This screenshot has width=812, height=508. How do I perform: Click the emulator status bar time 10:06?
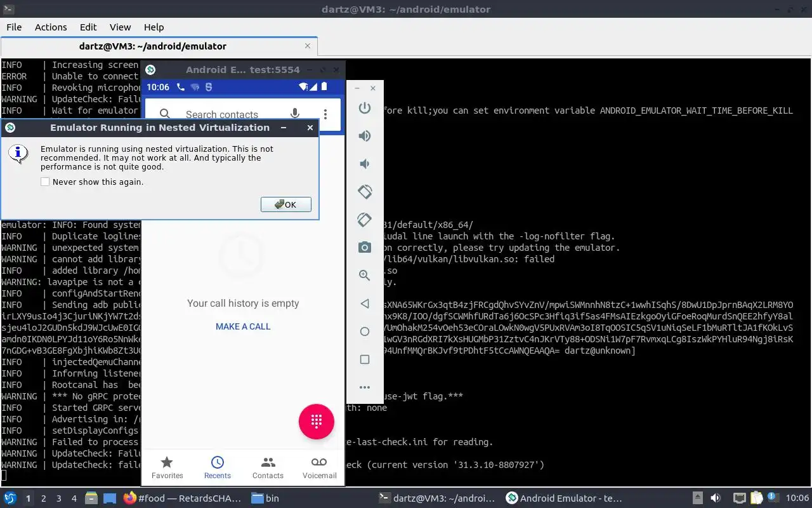(x=158, y=87)
